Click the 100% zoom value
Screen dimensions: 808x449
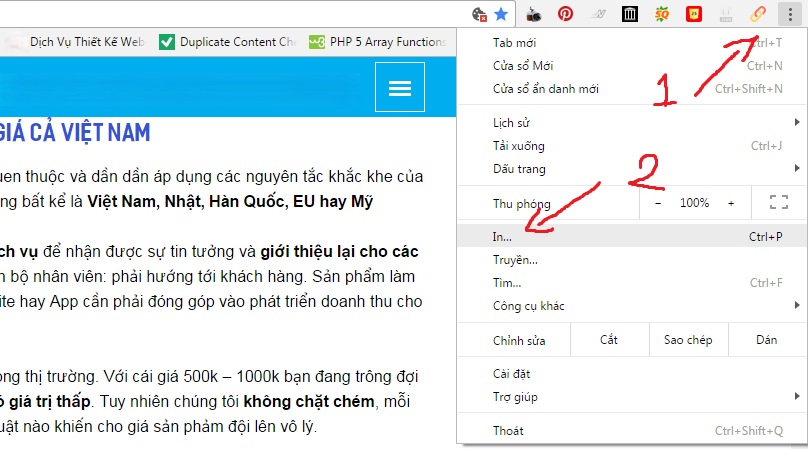[x=694, y=203]
